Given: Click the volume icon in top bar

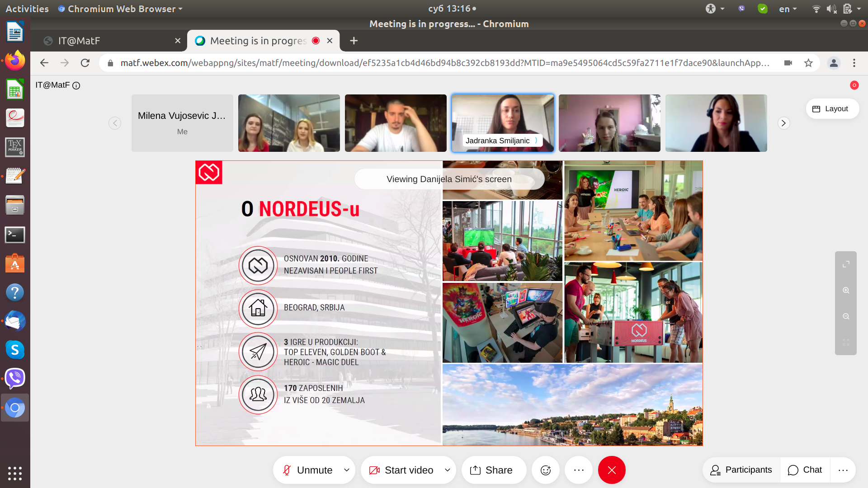Looking at the screenshot, I should tap(831, 9).
